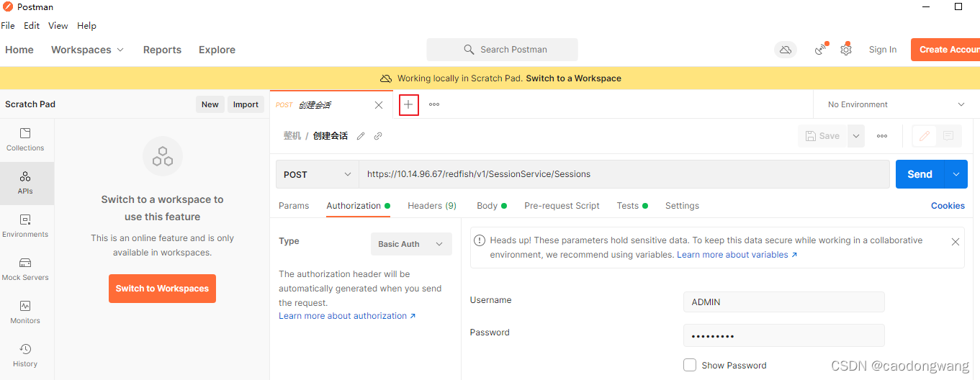Open the comments icon
Viewport: 980px width, 380px height.
click(948, 136)
